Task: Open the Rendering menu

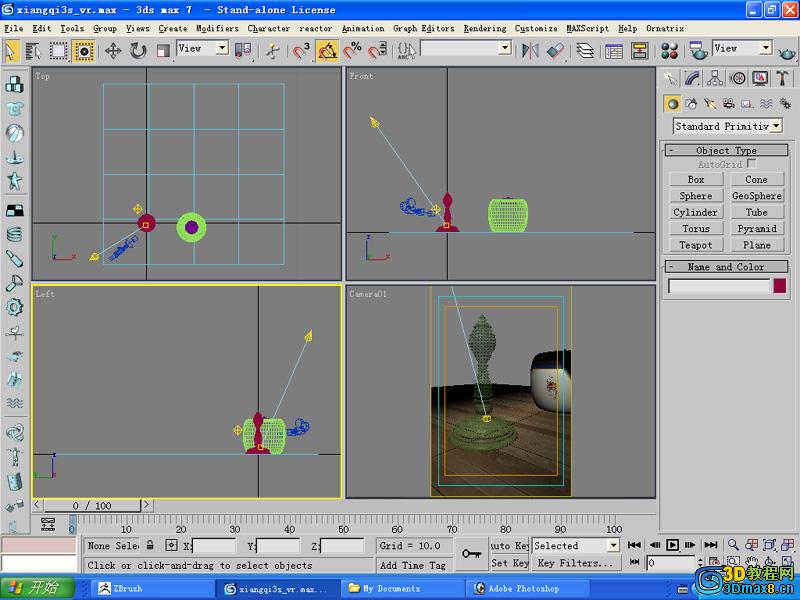Action: point(485,29)
